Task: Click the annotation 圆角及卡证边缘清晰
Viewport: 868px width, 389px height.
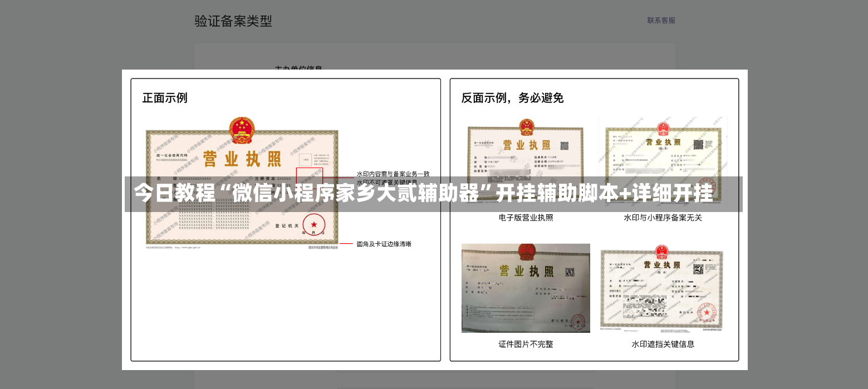Action: coord(384,244)
